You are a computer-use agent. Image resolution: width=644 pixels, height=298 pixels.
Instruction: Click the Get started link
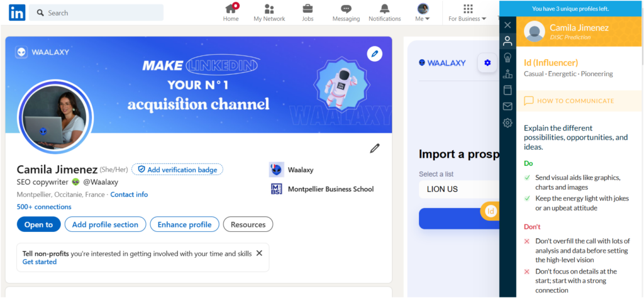coord(40,262)
